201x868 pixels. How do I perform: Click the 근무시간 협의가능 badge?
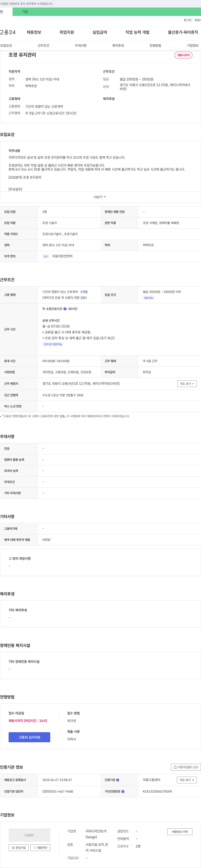click(53, 344)
